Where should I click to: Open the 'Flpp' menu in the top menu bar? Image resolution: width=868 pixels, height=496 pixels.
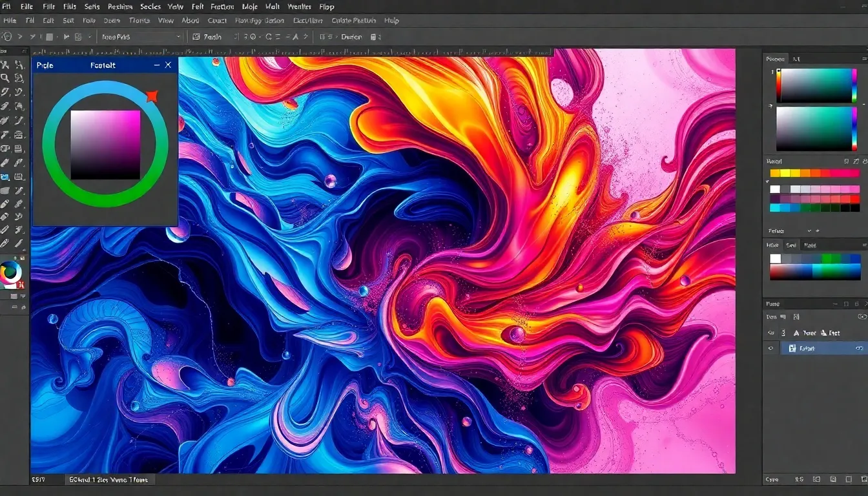tap(327, 6)
